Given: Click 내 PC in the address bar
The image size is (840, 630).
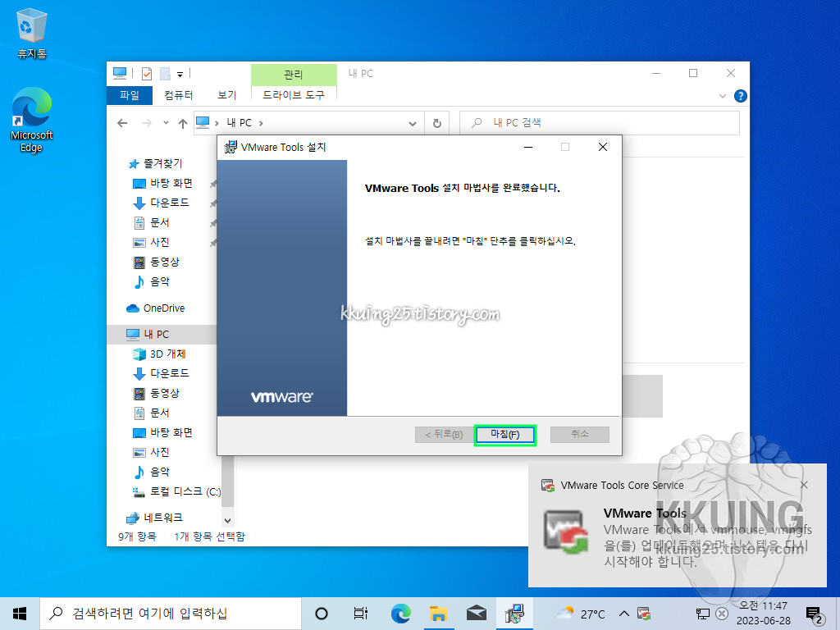Looking at the screenshot, I should tap(239, 123).
